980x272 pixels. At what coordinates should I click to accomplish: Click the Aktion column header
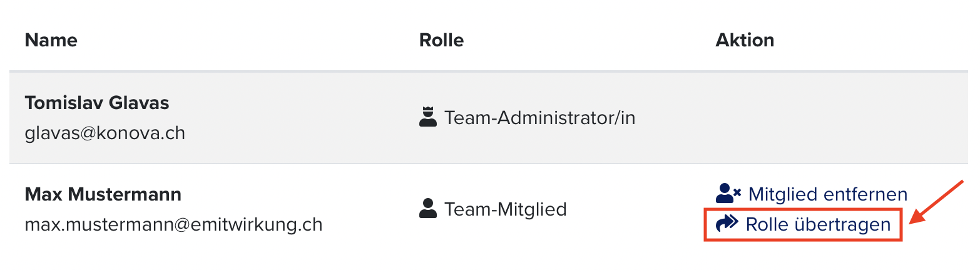[745, 41]
